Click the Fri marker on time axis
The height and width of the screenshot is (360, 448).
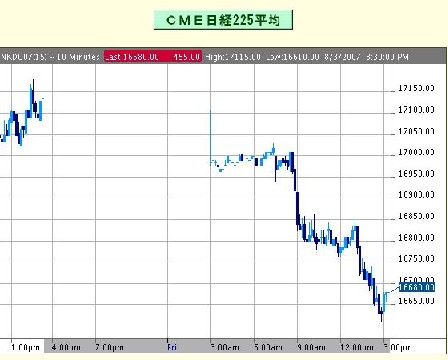click(172, 347)
